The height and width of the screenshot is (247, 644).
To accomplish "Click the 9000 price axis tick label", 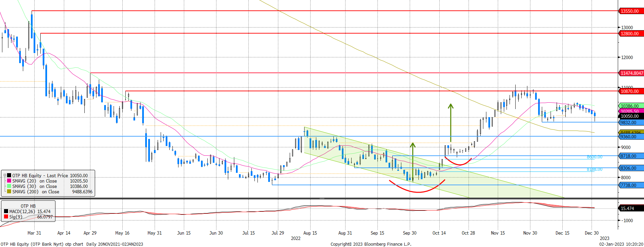I will 626,147.
